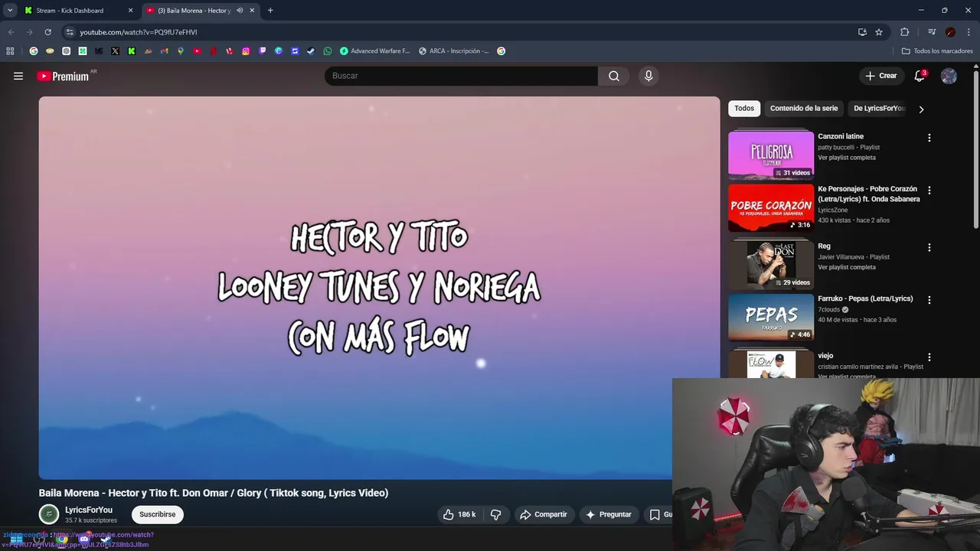Screen dimensions: 980x551
Task: Open Chrome profile avatar
Action: coord(950,32)
